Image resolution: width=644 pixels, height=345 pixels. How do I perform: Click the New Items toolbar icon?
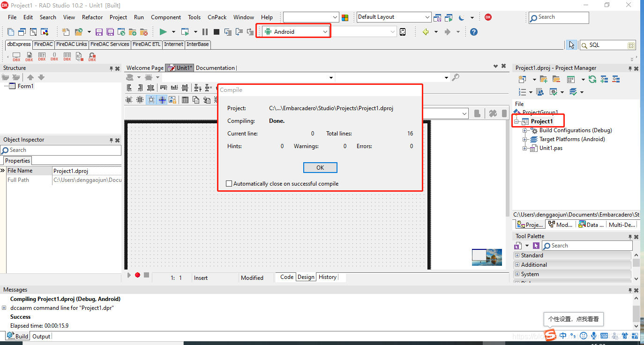pos(66,32)
